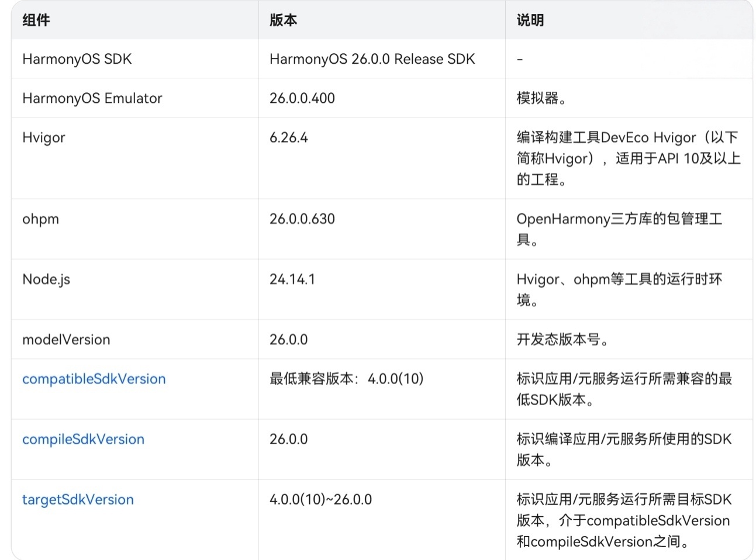This screenshot has width=756, height=560.
Task: Click the 版本 column header
Action: (x=283, y=20)
